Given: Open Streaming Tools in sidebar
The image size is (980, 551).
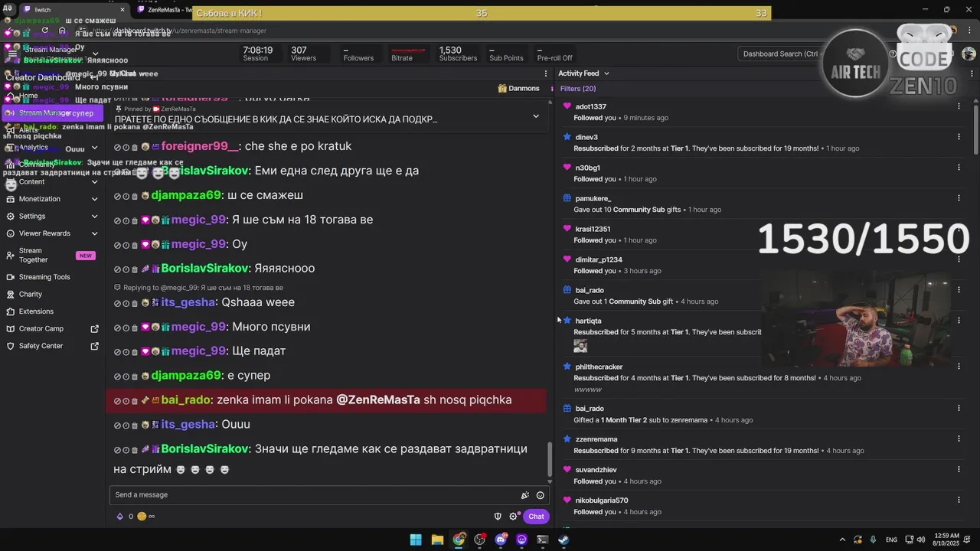Looking at the screenshot, I should tap(52, 277).
